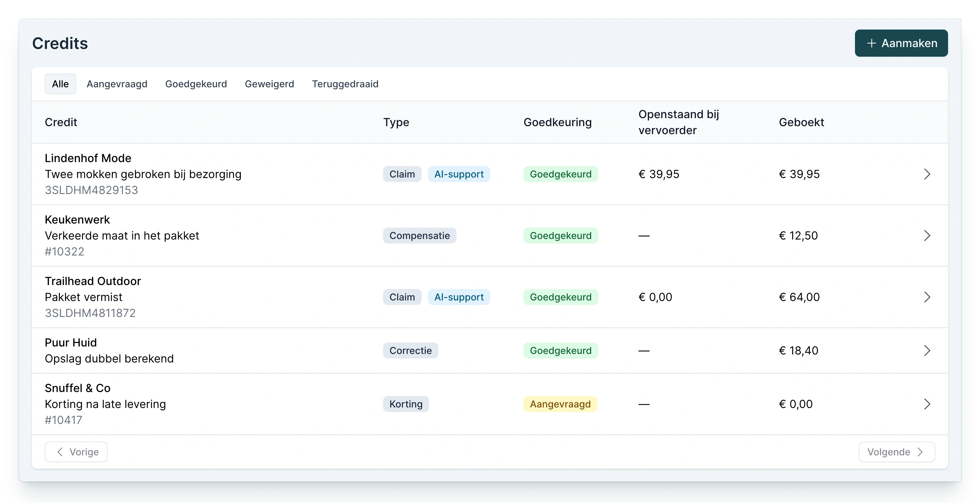Image resolution: width=980 pixels, height=503 pixels.
Task: Click the Aangevraagd status badge
Action: pyautogui.click(x=560, y=404)
